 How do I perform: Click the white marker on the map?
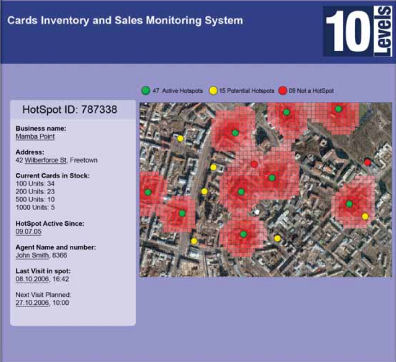pos(257,212)
